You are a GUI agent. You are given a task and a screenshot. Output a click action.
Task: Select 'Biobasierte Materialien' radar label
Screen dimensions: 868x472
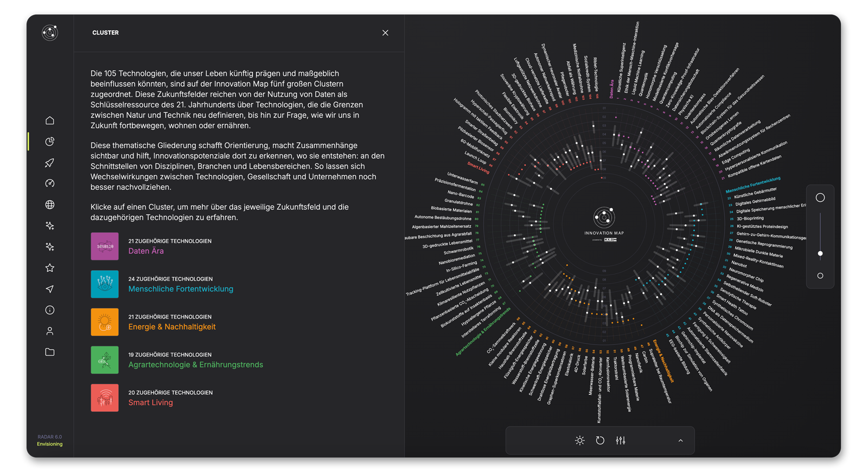click(x=451, y=210)
